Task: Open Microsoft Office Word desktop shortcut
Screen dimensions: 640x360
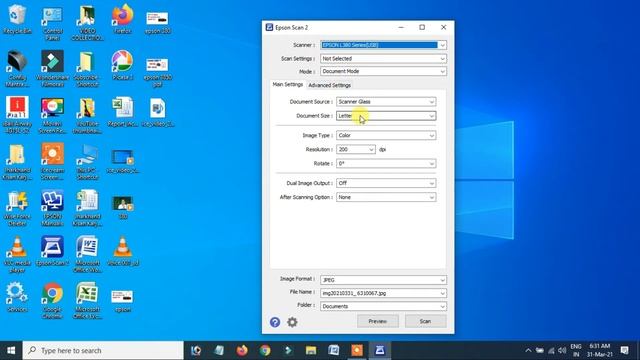Action: click(87, 255)
